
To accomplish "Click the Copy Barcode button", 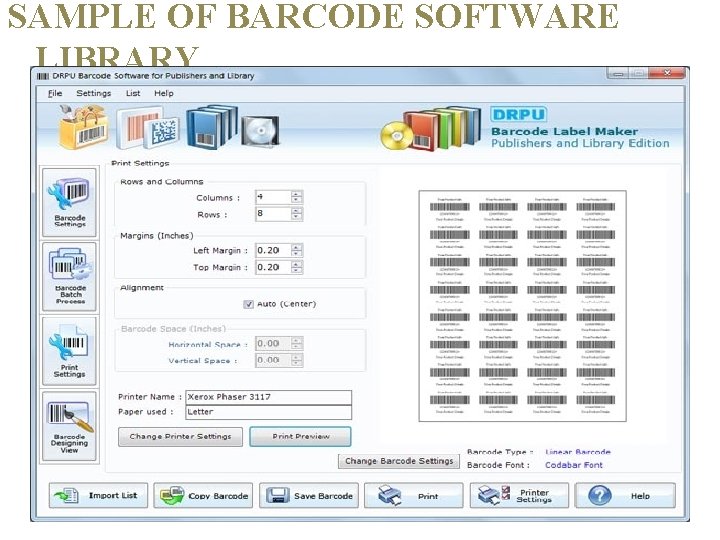I will point(203,495).
